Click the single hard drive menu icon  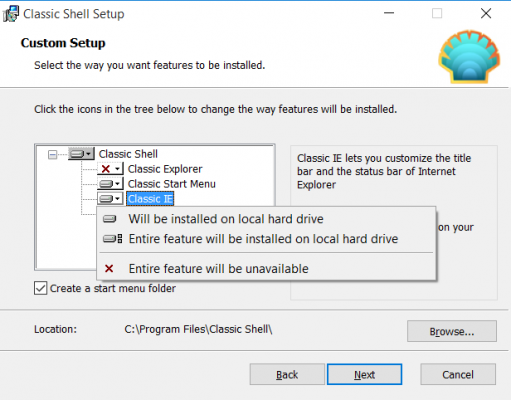(x=109, y=219)
